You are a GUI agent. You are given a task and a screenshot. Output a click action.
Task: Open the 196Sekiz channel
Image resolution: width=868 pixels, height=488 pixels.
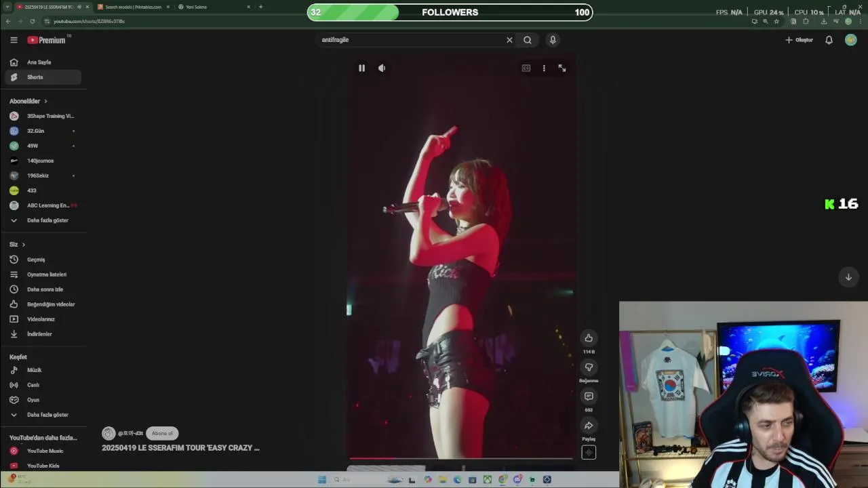43,176
